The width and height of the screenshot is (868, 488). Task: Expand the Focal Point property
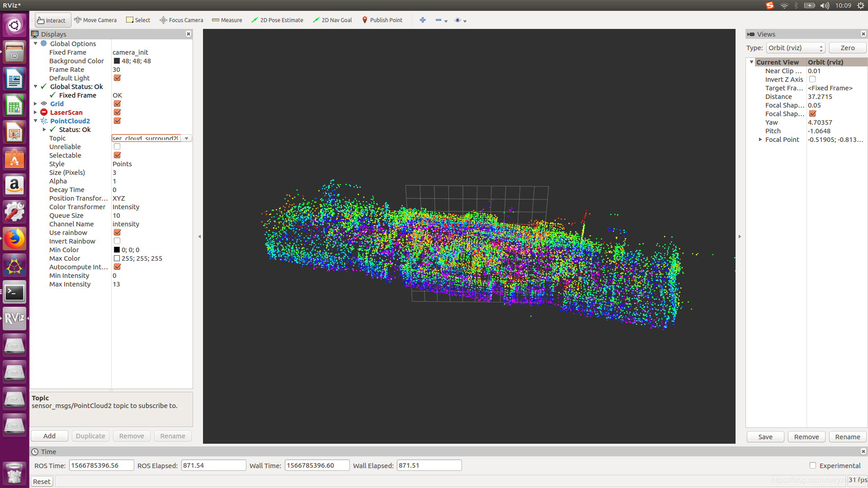click(x=760, y=140)
